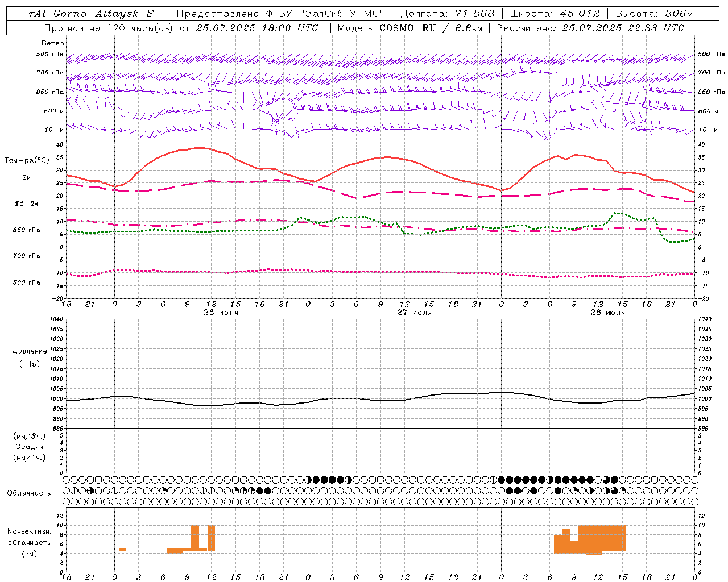Click the (мм/1ч.) precipitation unit label

coord(30,458)
